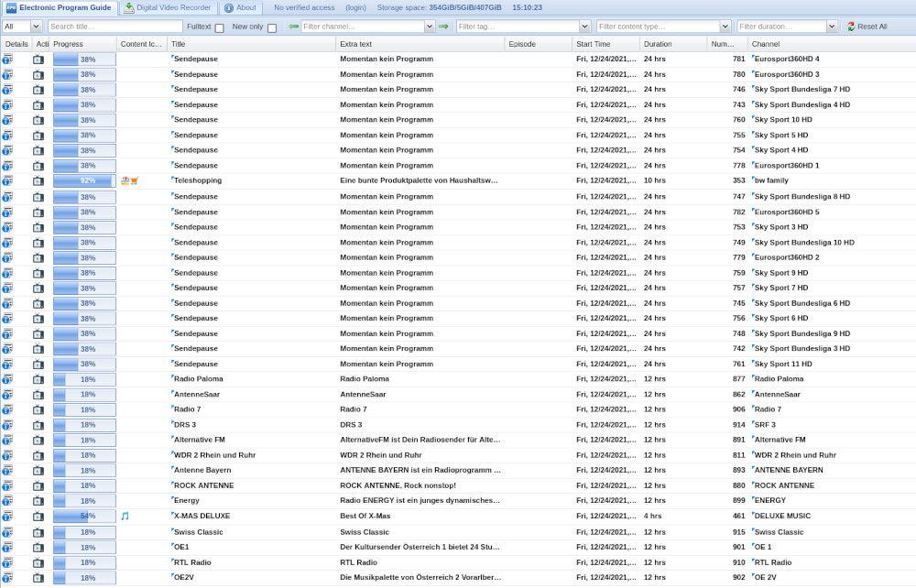
Task: Click the X-MAS DELUXE title cell
Action: [x=202, y=516]
